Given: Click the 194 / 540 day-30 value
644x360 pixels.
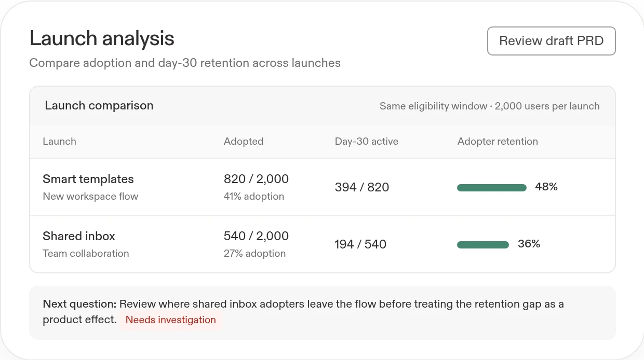Looking at the screenshot, I should coord(360,245).
